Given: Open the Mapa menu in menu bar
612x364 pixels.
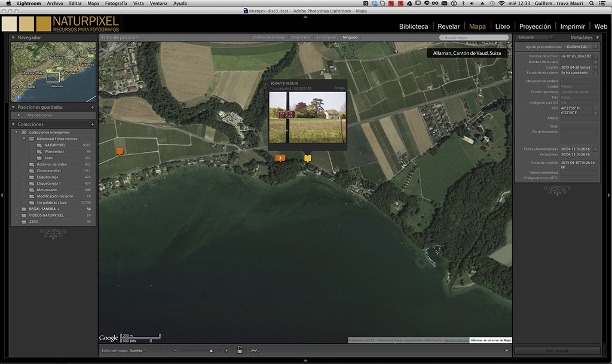Looking at the screenshot, I should (93, 3).
